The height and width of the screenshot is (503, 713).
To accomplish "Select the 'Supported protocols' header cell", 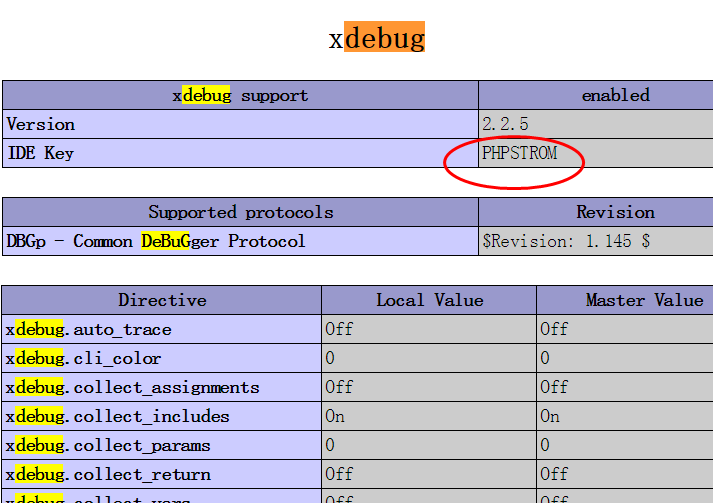I will tap(240, 212).
